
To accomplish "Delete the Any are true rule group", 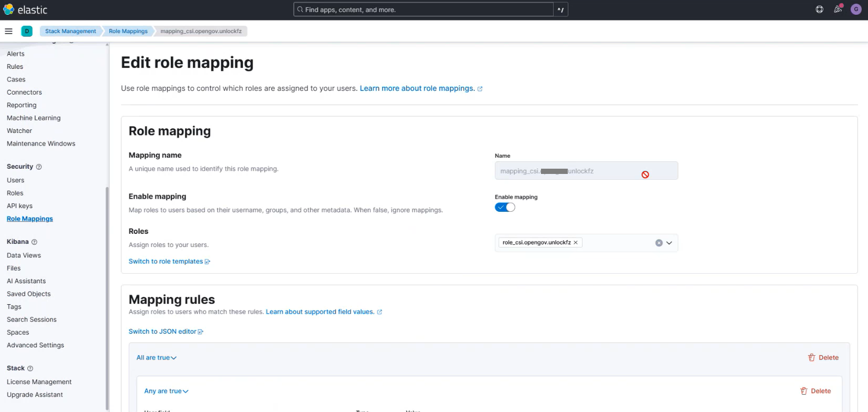I will pos(815,391).
